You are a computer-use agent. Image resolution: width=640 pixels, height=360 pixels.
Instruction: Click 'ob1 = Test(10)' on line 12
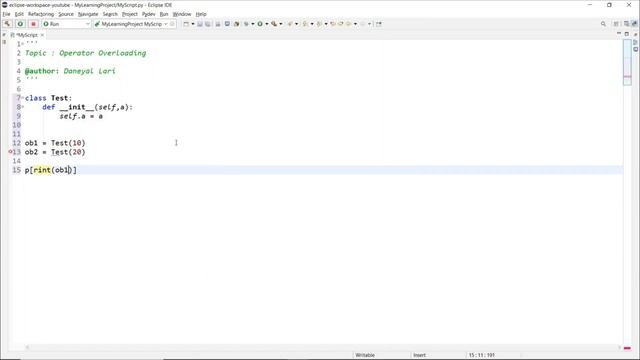[x=55, y=143]
